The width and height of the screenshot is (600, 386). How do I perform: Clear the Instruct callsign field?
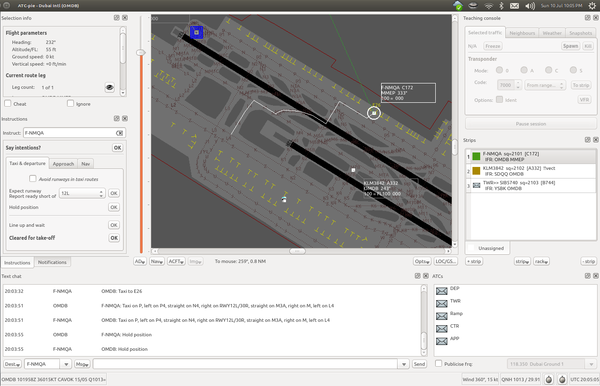click(119, 133)
